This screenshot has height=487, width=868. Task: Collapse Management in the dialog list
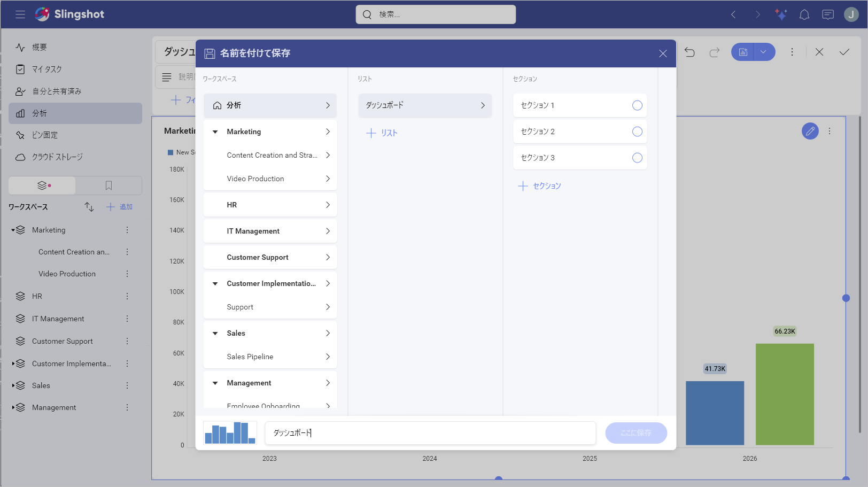click(x=215, y=383)
